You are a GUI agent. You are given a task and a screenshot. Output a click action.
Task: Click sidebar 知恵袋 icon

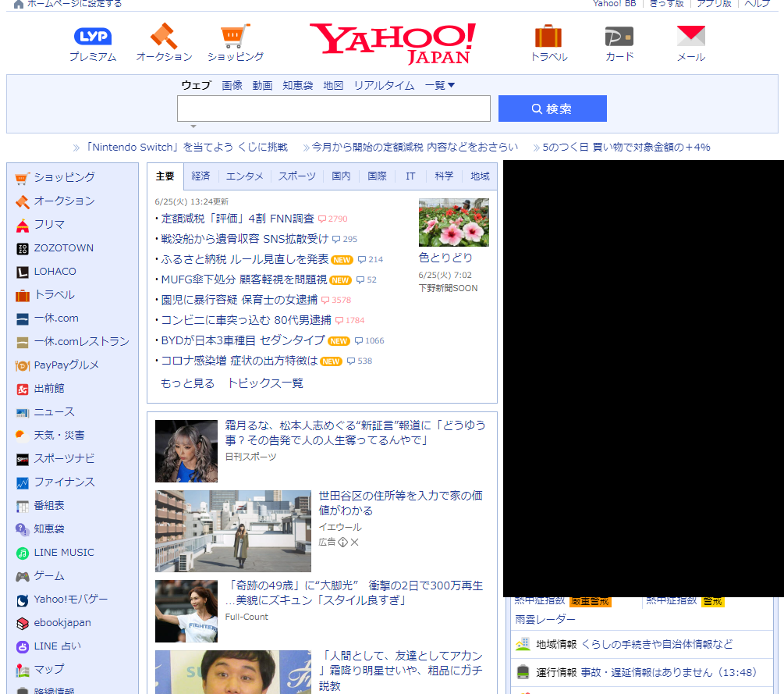23,529
